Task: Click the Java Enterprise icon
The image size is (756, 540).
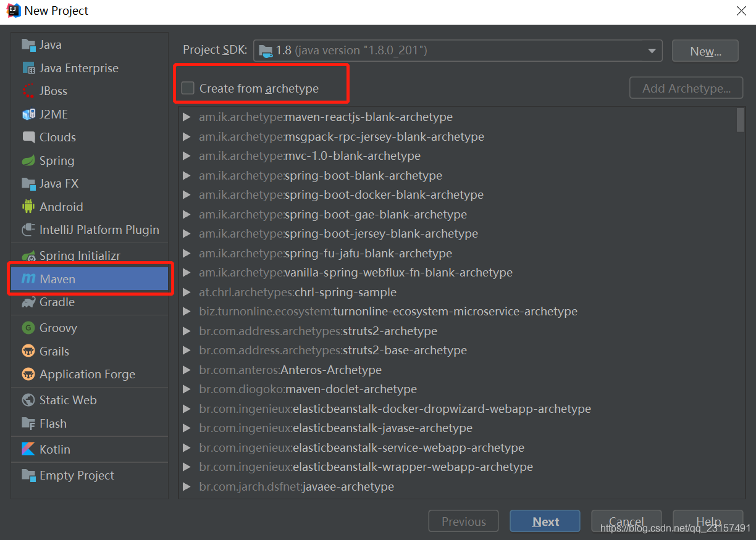Action: 28,68
